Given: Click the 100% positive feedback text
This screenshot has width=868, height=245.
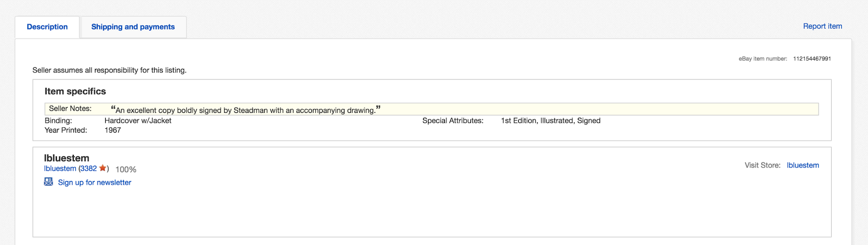Looking at the screenshot, I should [x=126, y=169].
